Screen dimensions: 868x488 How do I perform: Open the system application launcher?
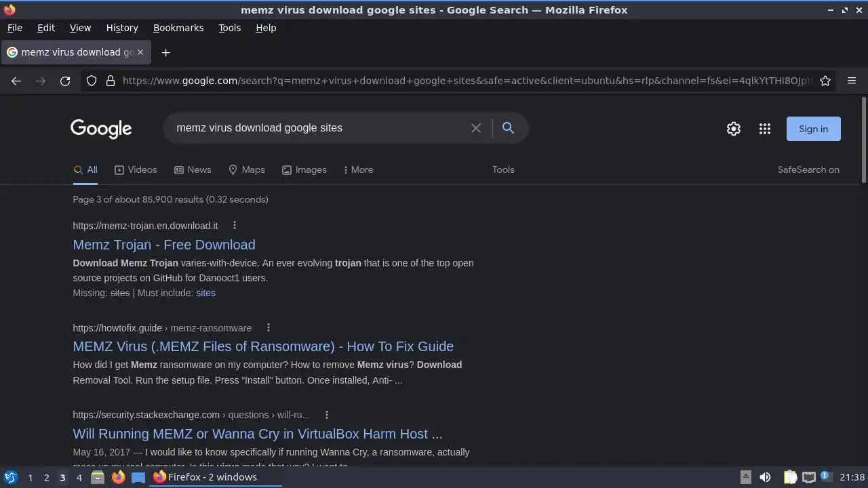[11, 477]
